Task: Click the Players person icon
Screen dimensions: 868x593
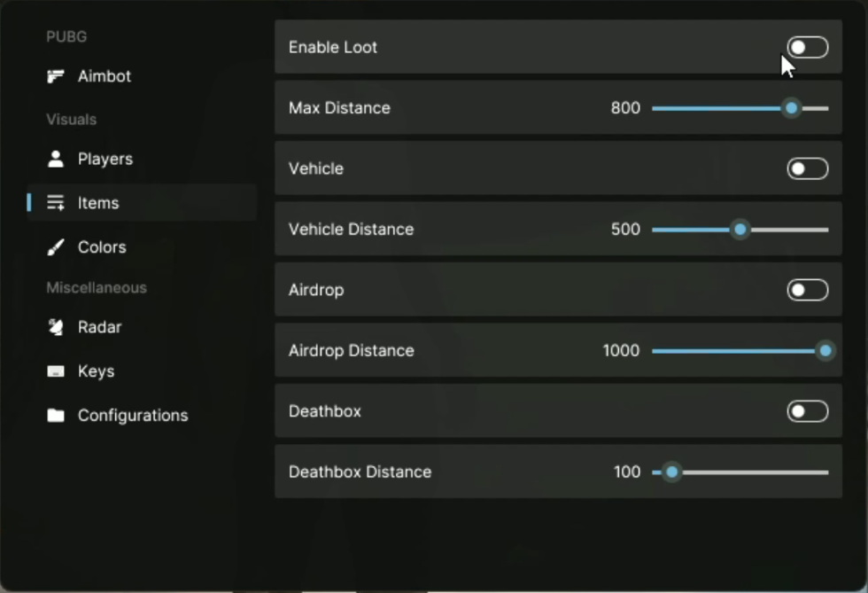Action: coord(56,159)
